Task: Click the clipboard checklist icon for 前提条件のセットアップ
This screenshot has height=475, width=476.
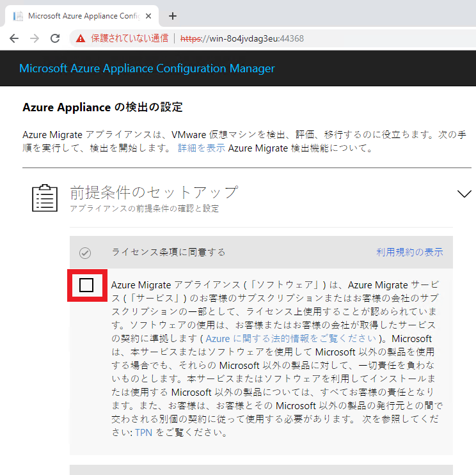Action: (45, 198)
